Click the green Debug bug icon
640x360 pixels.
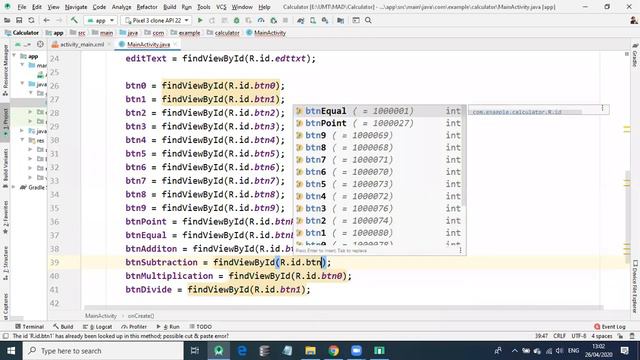(x=236, y=20)
